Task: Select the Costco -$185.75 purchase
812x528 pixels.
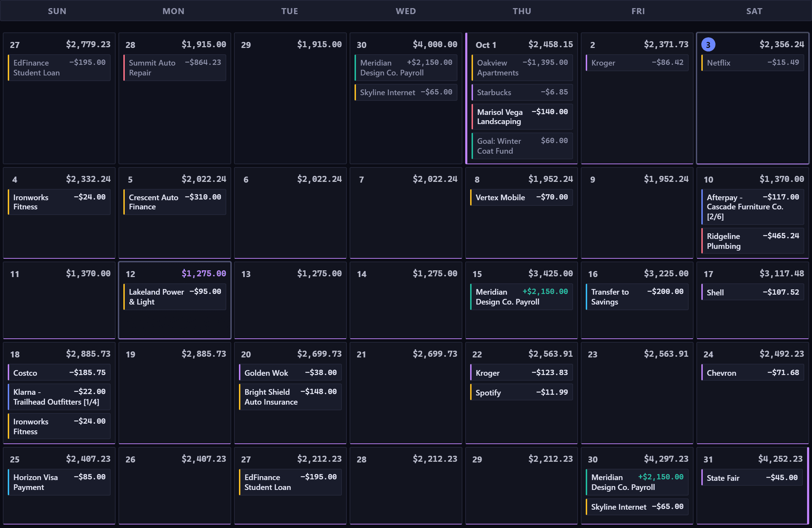Action: [59, 373]
